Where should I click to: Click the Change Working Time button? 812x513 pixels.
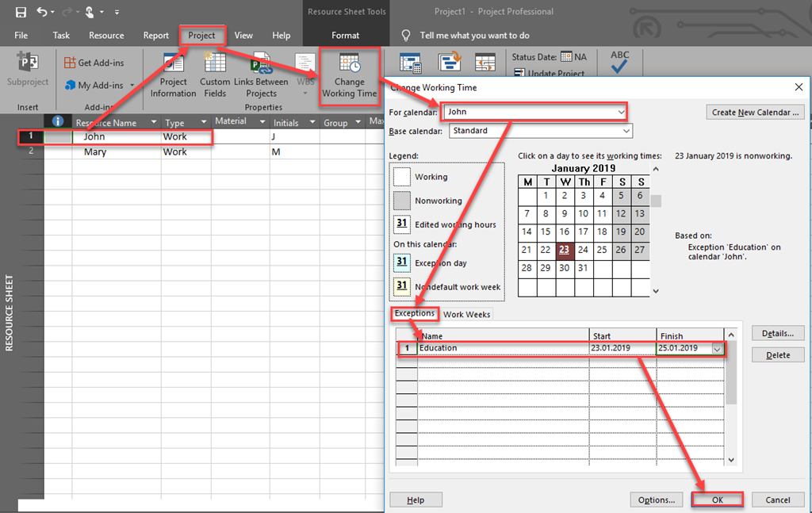[349, 75]
